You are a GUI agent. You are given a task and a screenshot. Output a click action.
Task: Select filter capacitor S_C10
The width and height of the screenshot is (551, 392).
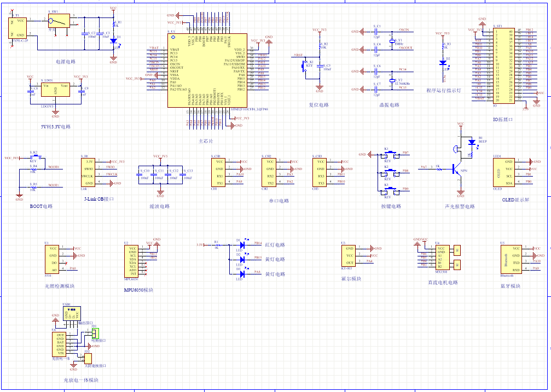[139, 174]
